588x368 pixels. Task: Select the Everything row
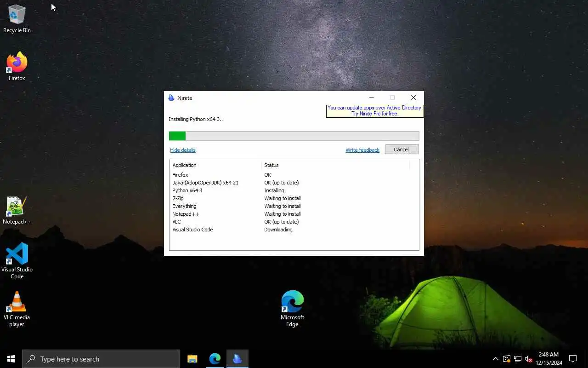pos(294,206)
